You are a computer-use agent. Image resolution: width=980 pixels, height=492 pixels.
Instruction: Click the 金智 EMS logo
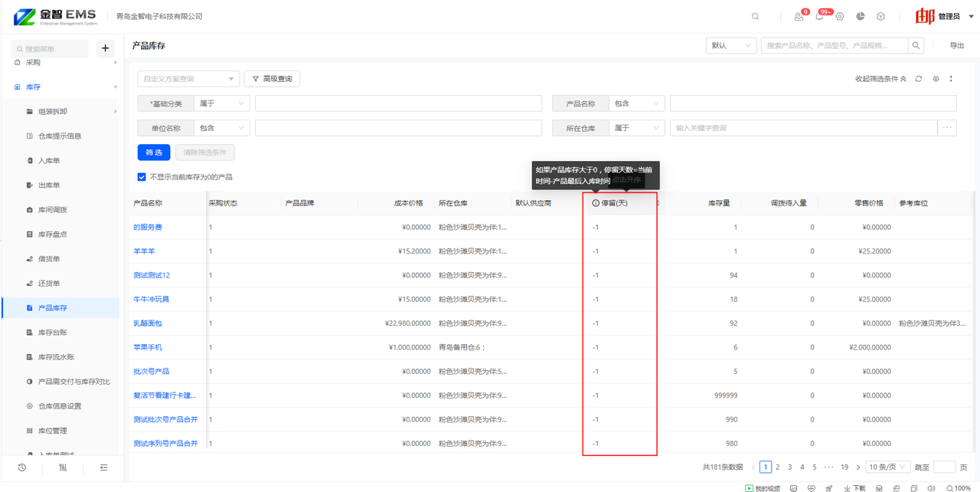click(56, 17)
